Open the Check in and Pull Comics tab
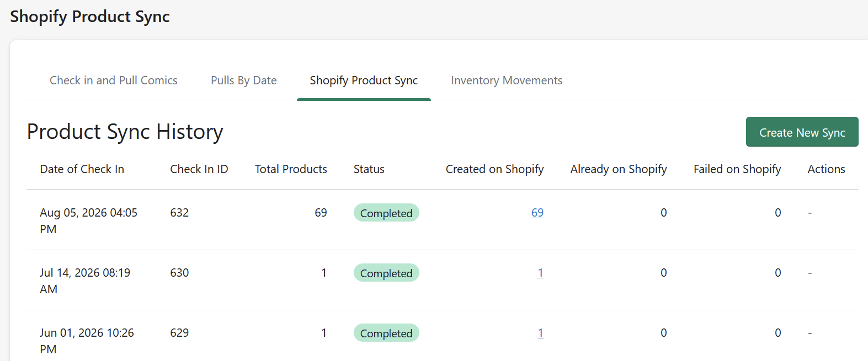 coord(114,80)
